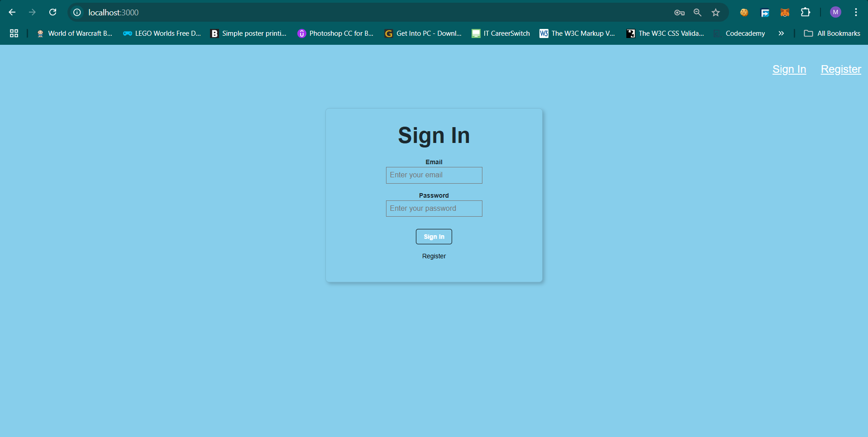Screen dimensions: 868x437
Task: Open the IT CareerSwitch bookmark
Action: click(x=501, y=33)
